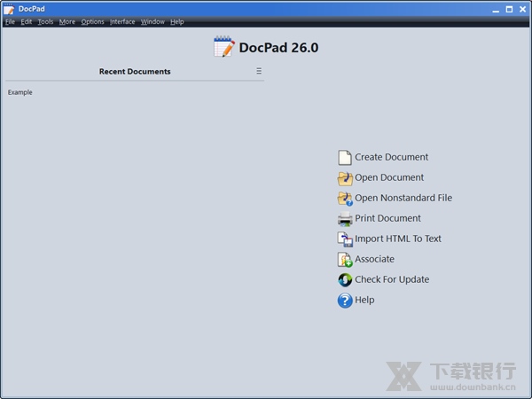Click the Print Document printer icon
Viewport: 532px width, 399px height.
tap(345, 219)
